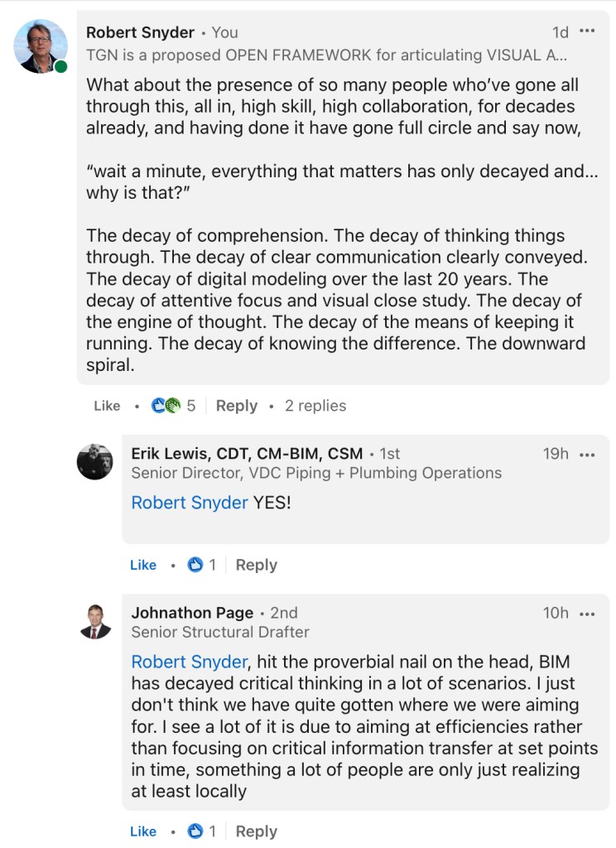Reply to Robert Snyder's comment
This screenshot has height=848, width=616.
point(237,406)
